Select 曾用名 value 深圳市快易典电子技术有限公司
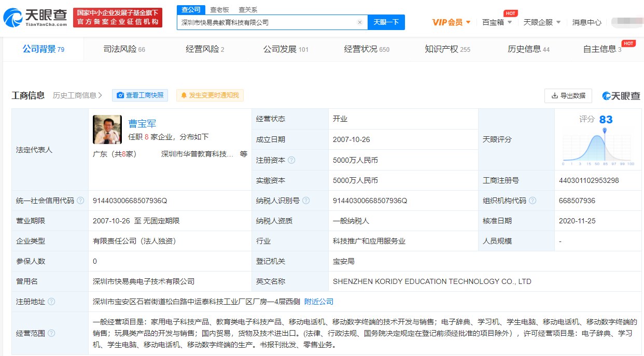 pyautogui.click(x=144, y=281)
